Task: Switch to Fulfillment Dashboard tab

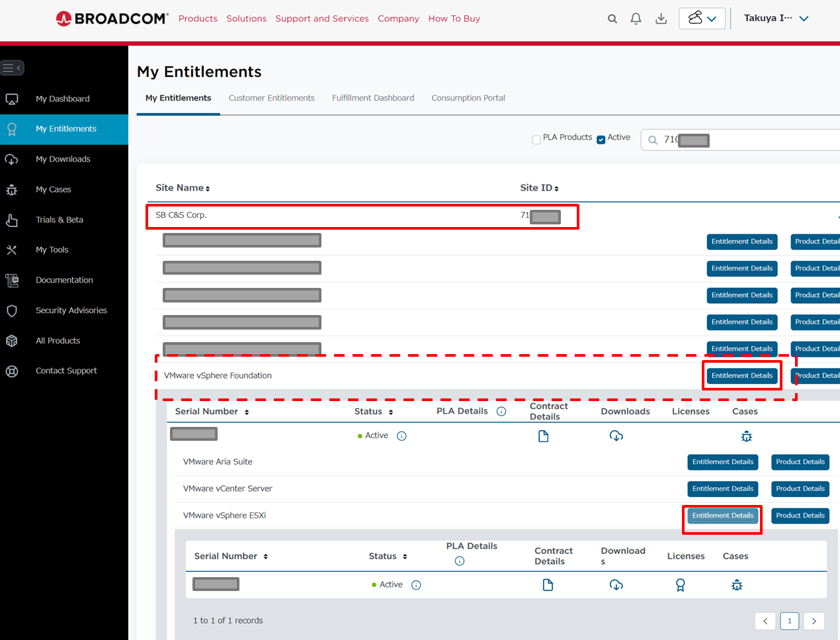Action: tap(373, 98)
